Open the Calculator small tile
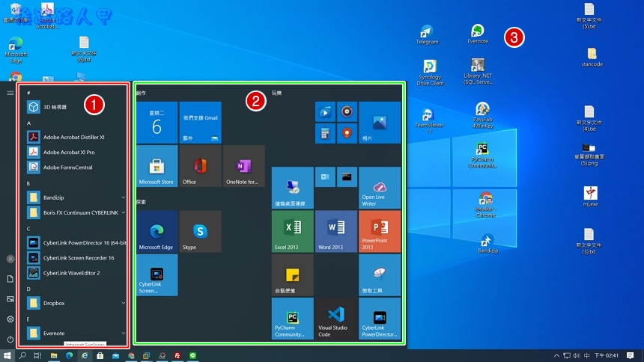This screenshot has width=644, height=362. tap(325, 133)
